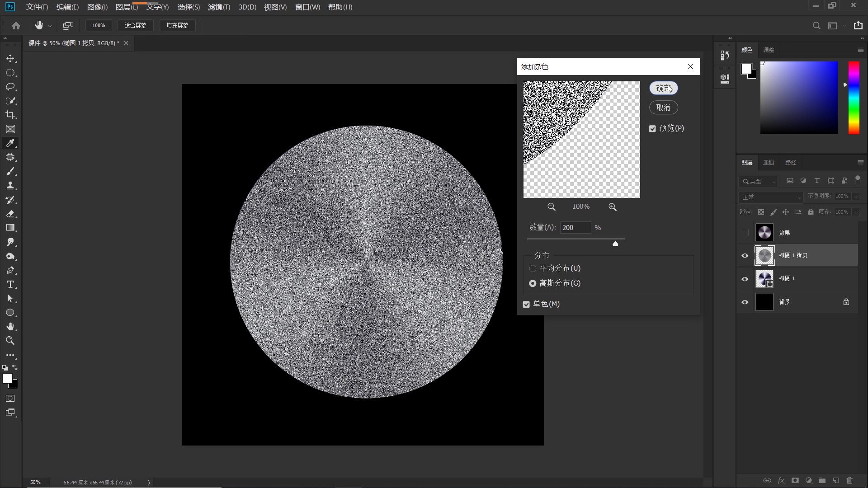868x488 pixels.
Task: Select the Eyedropper tool
Action: [10, 143]
